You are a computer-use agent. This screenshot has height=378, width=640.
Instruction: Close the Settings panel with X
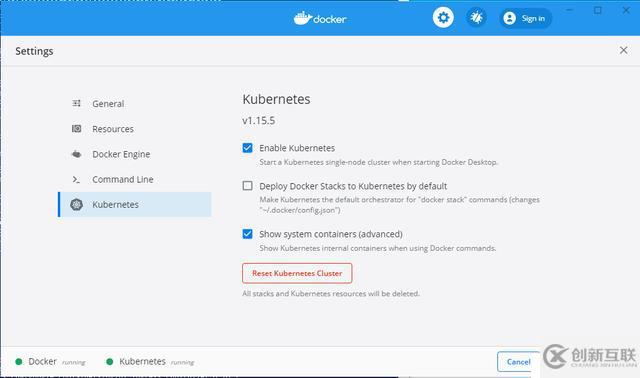(x=623, y=50)
